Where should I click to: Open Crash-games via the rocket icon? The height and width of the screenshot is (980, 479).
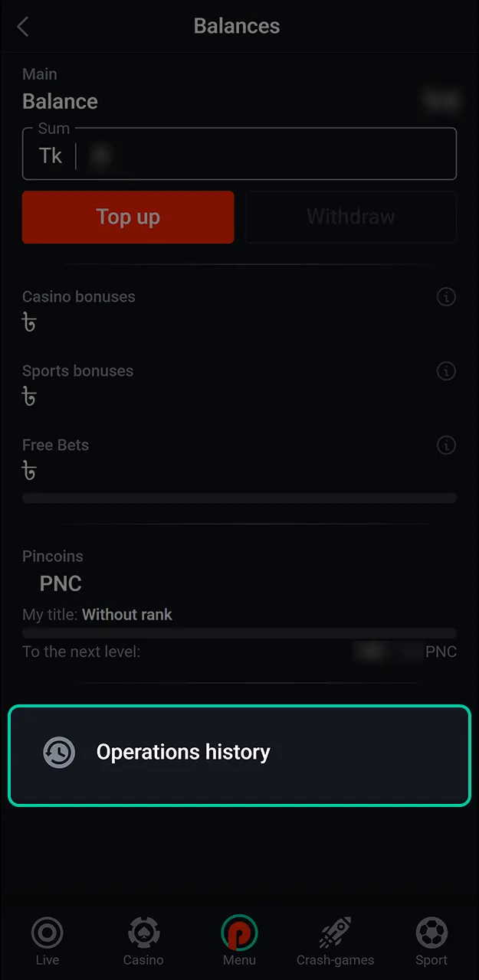[x=335, y=933]
